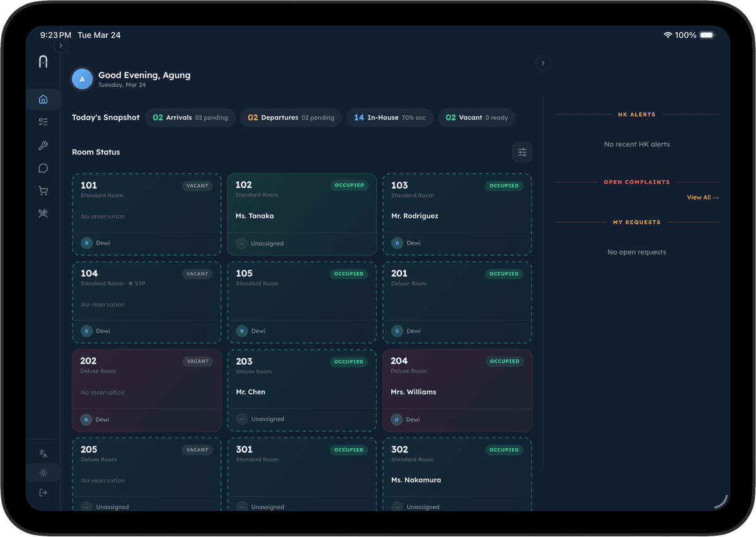Open the maintenance wrench icon
The image size is (756, 537).
coord(43,145)
